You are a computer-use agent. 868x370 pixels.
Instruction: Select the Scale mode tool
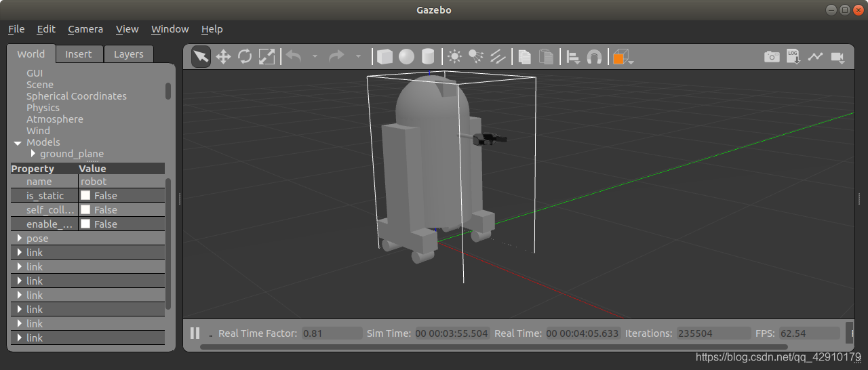[x=267, y=57]
